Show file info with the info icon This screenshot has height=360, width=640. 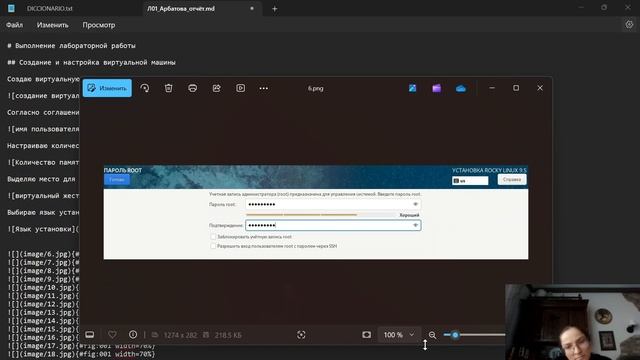tap(133, 335)
